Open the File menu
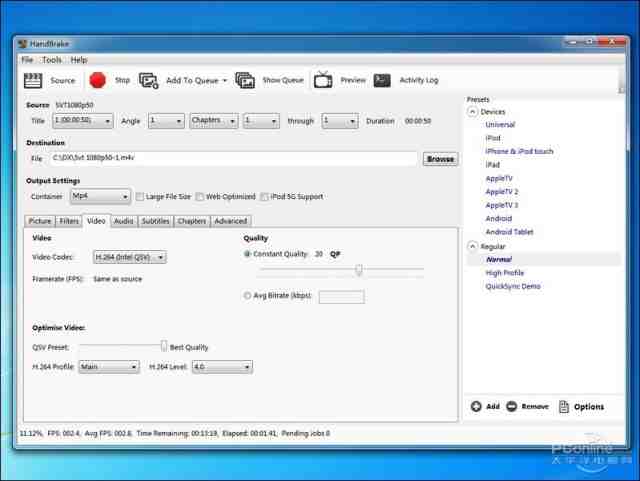640x481 pixels. point(27,60)
